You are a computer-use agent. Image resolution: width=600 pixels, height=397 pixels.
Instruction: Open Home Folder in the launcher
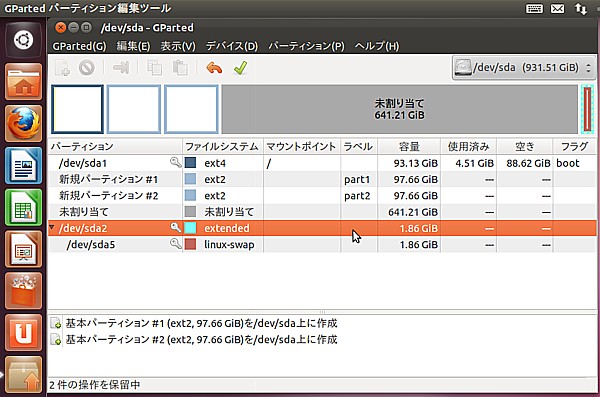23,82
